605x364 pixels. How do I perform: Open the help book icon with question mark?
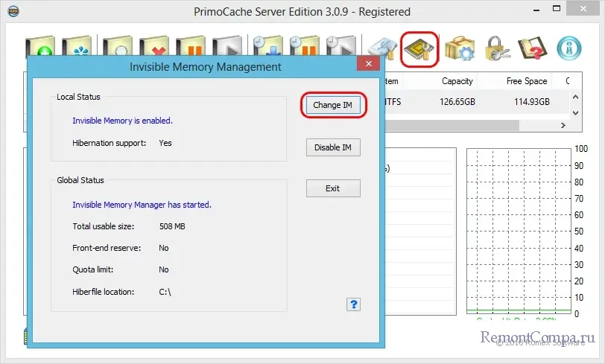point(533,48)
